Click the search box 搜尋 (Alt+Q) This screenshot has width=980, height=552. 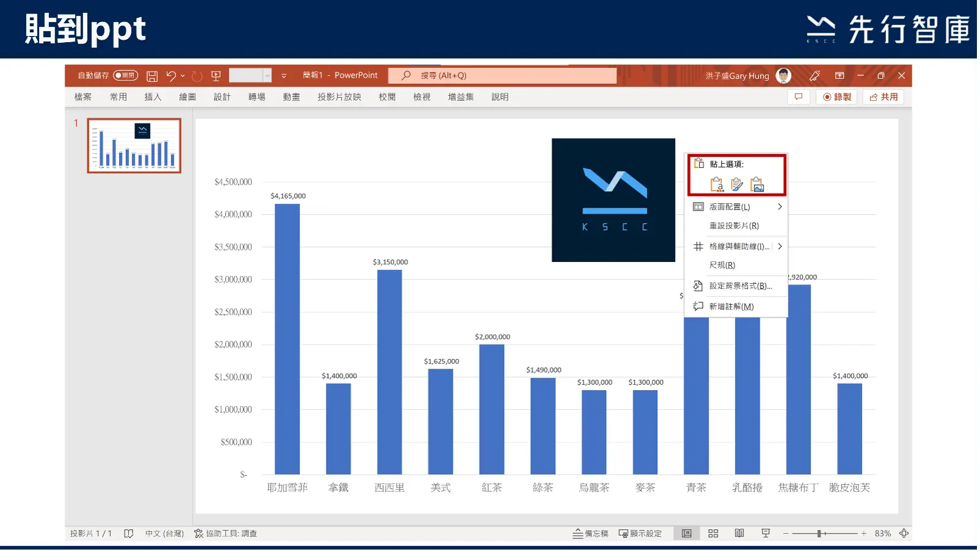point(502,76)
